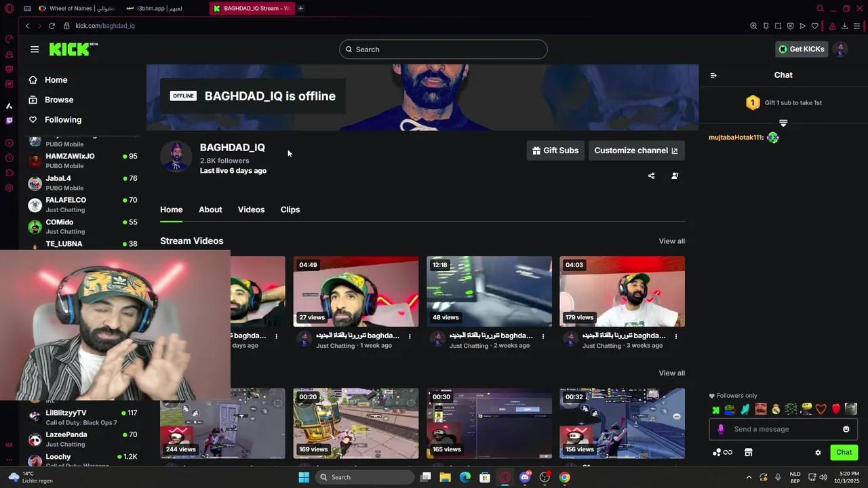
Task: Open Opera sidebar player icon
Action: pyautogui.click(x=9, y=143)
